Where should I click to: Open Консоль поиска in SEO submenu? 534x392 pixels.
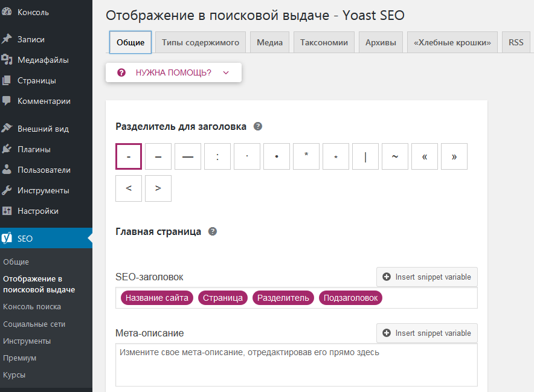coord(32,306)
